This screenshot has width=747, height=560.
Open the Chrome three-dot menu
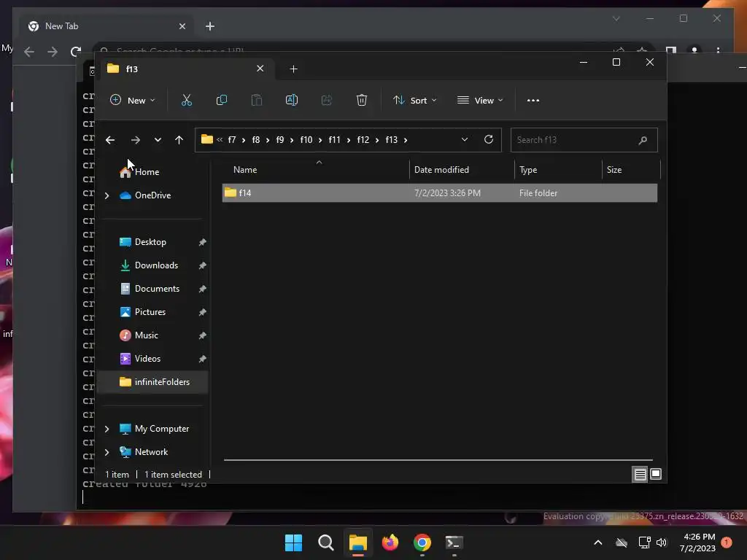[x=718, y=50]
